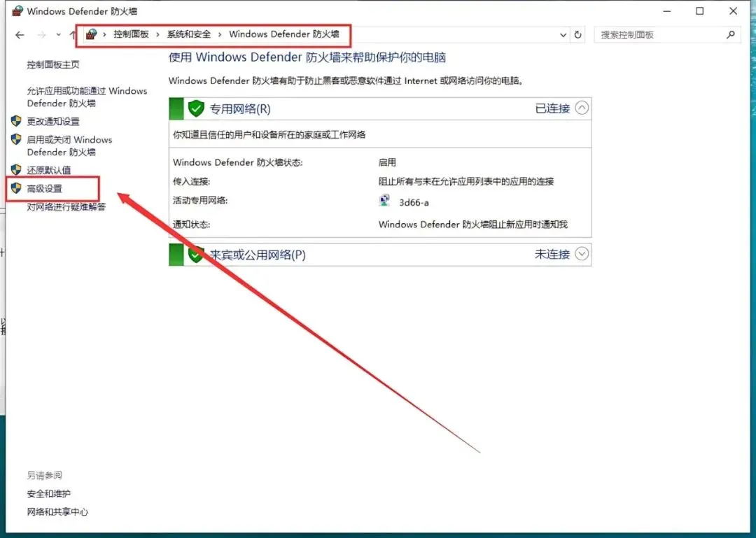Open 高级设置 link
This screenshot has height=538, width=756.
44,188
